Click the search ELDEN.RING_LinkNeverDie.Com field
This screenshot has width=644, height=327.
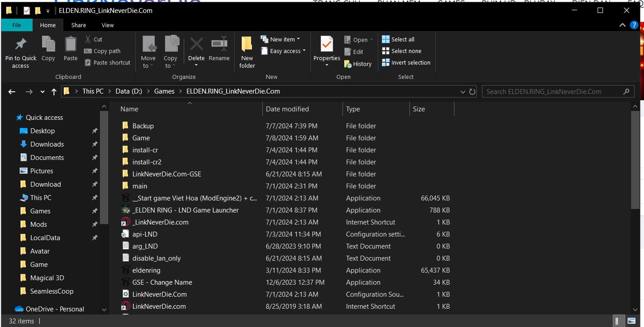coord(558,91)
